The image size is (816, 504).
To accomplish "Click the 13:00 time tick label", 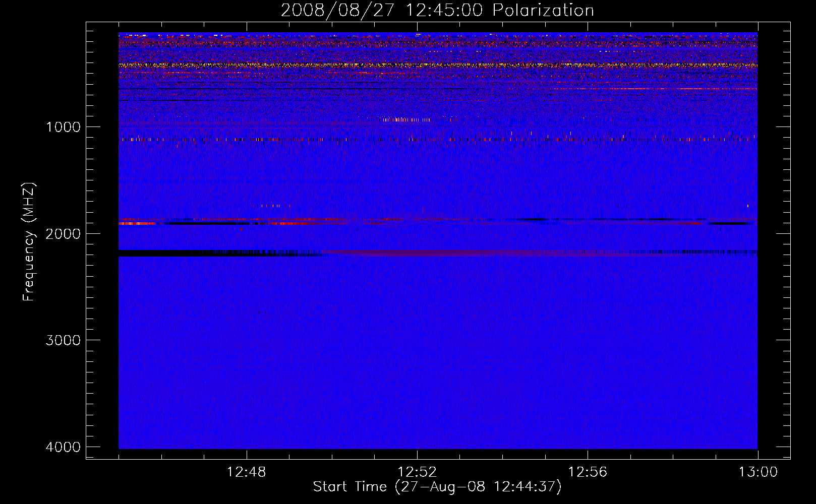I will 758,472.
